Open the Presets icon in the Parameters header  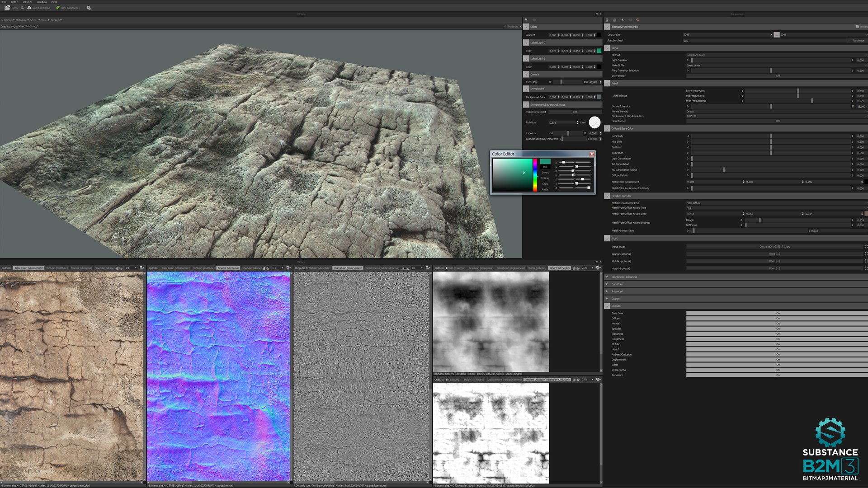click(858, 27)
